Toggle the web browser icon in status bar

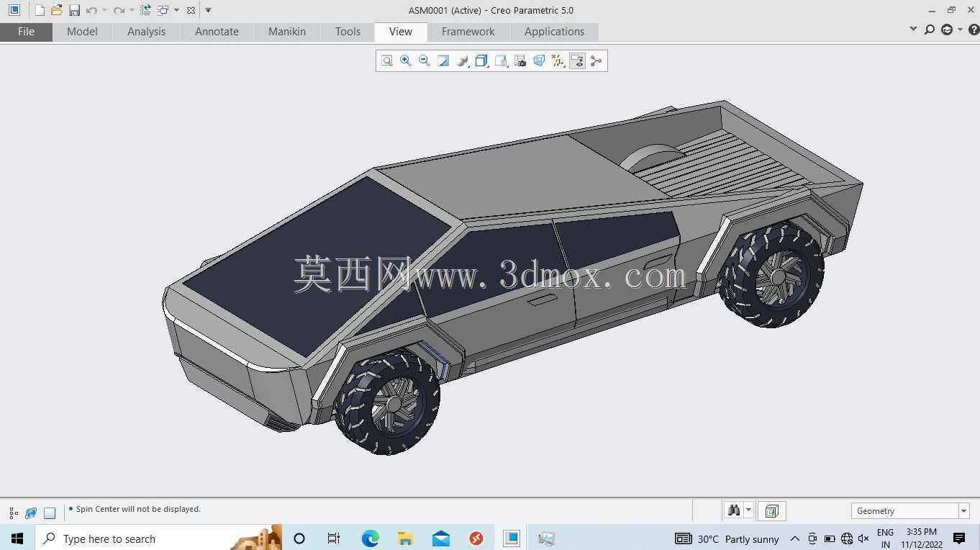[31, 513]
